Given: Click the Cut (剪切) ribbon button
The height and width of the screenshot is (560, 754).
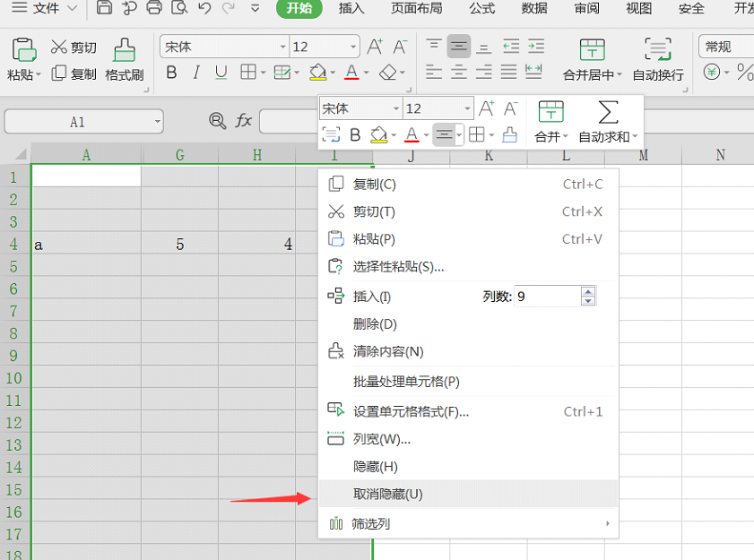Looking at the screenshot, I should pyautogui.click(x=74, y=47).
